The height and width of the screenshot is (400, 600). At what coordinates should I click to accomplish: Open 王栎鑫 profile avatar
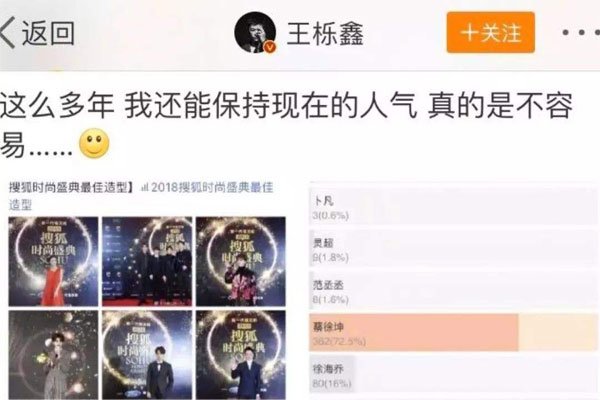(x=255, y=32)
